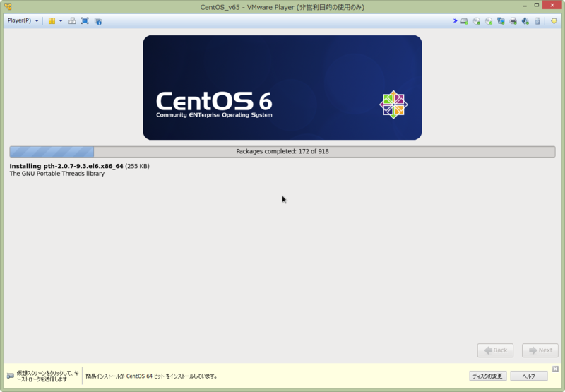Click the Send Ctrl+Alt+Del keys icon

click(72, 21)
